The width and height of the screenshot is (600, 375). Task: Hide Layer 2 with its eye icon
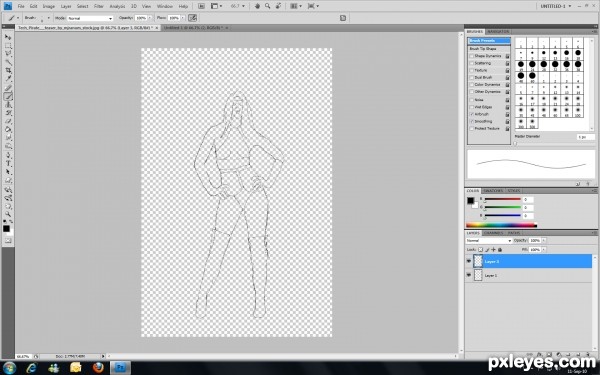tap(469, 261)
